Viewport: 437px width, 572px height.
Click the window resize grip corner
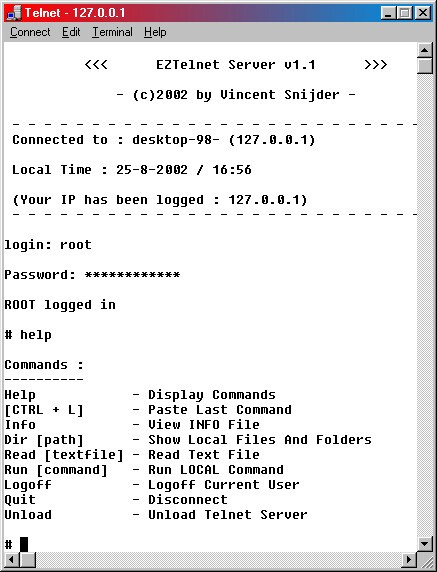(425, 560)
